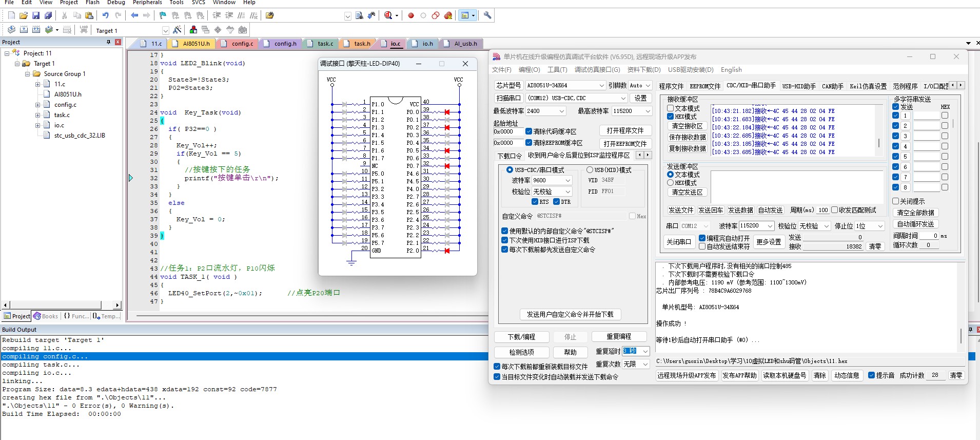Click the Open file folder icon
The width and height of the screenshot is (980, 440).
click(24, 15)
